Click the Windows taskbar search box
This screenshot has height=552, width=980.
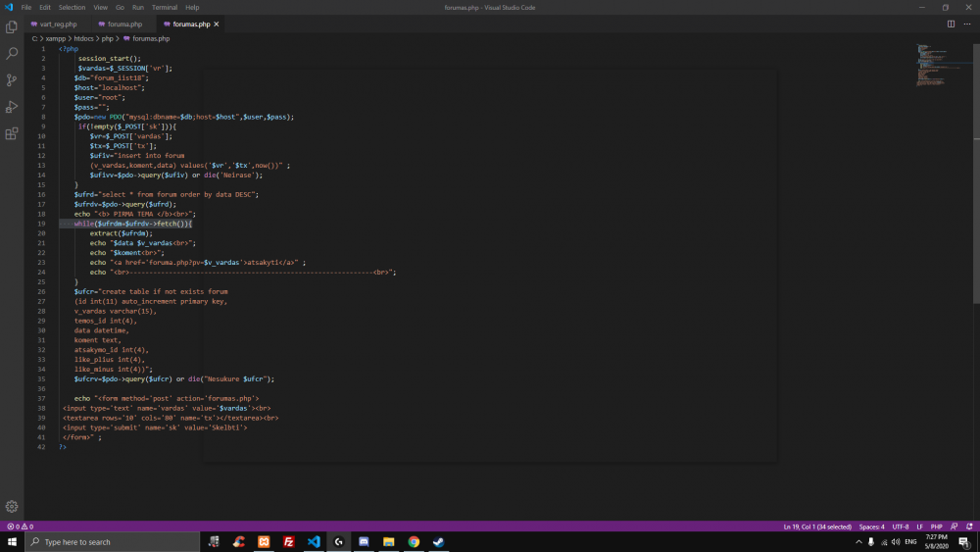(113, 541)
